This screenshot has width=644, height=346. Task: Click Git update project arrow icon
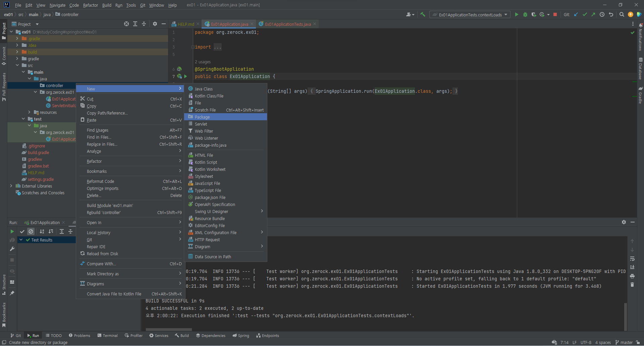pos(576,14)
